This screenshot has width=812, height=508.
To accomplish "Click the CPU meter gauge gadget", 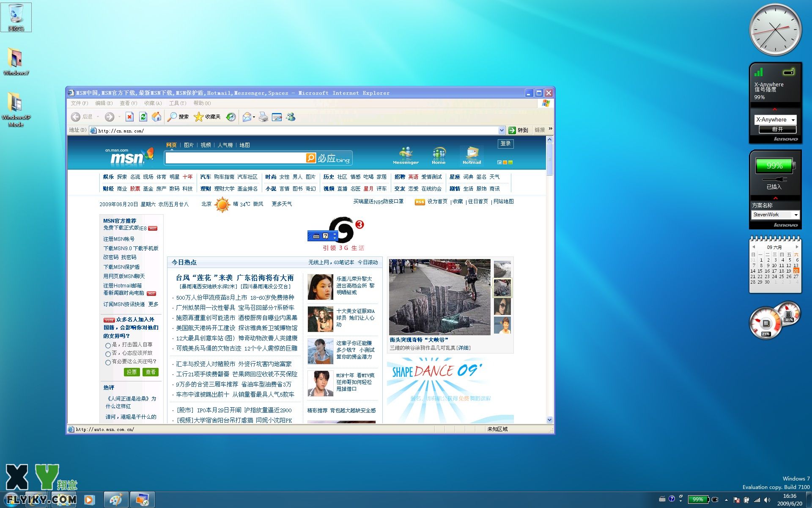I will point(766,324).
